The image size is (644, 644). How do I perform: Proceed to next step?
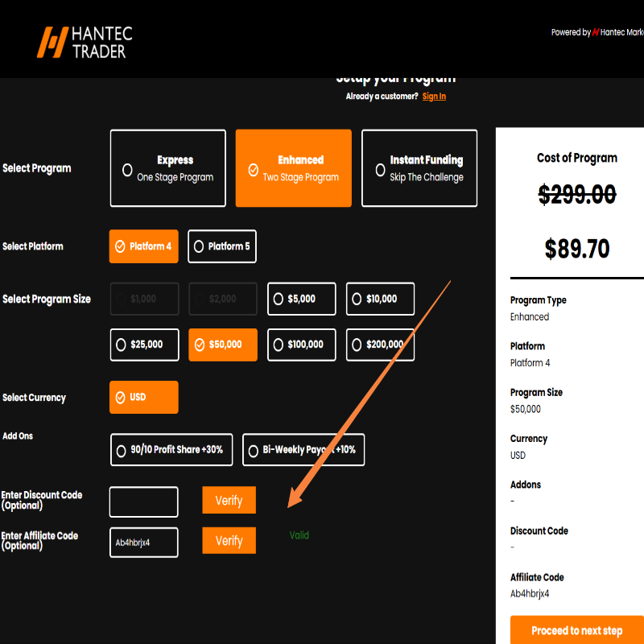(x=577, y=630)
